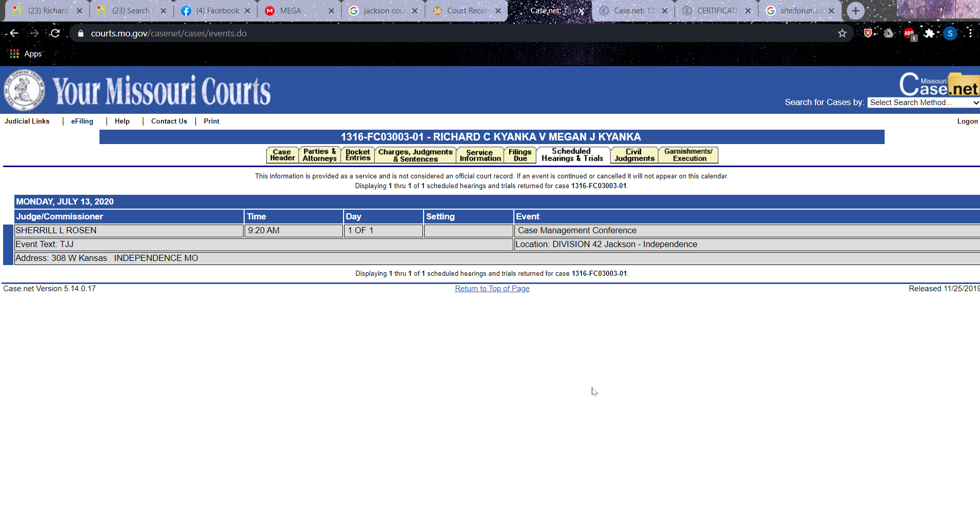The image size is (980, 528).
Task: Click Case.net Version 5.14.0.17 text
Action: (50, 289)
